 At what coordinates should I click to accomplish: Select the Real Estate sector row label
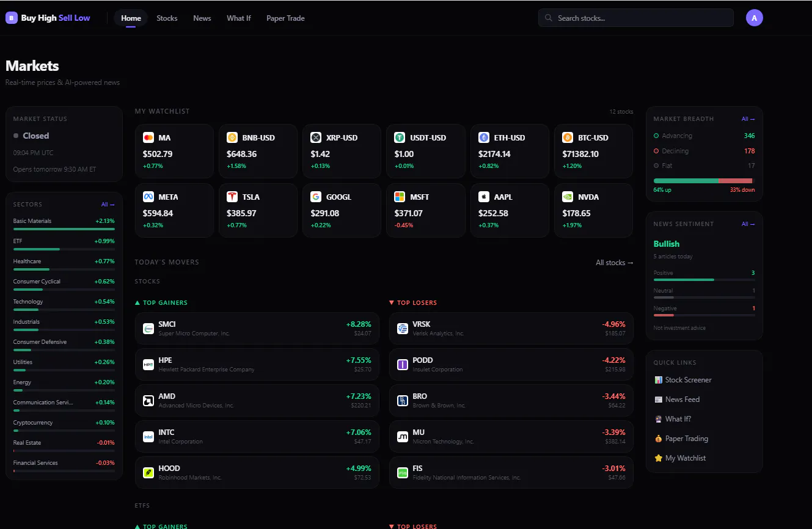coord(27,443)
